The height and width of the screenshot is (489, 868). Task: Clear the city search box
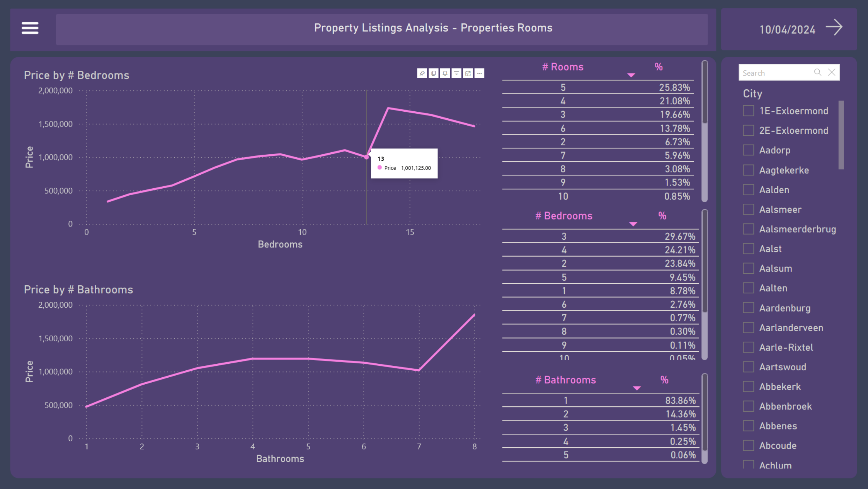click(x=832, y=72)
